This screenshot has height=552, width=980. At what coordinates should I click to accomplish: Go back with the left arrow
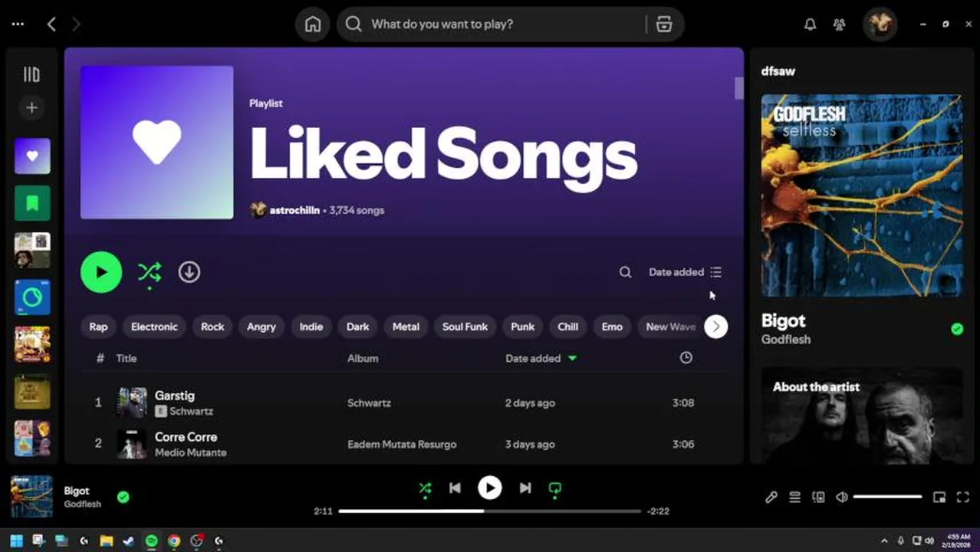click(51, 25)
